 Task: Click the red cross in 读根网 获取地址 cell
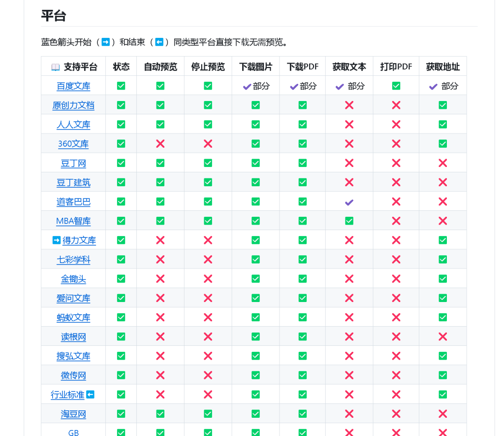click(x=443, y=337)
